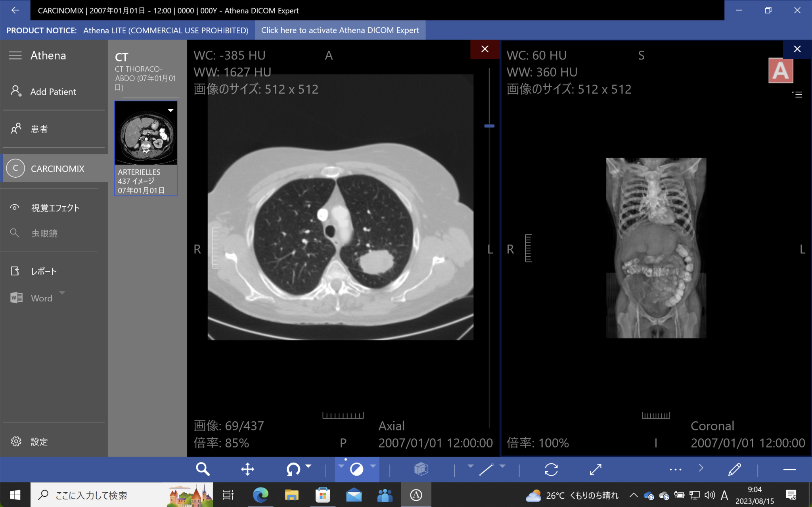
Task: Click Add Patient button
Action: tap(53, 92)
